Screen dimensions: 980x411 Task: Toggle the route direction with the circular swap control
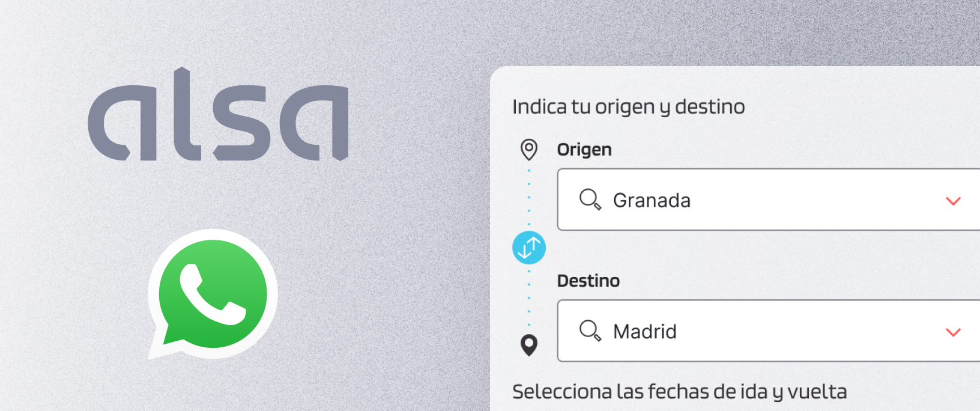click(x=529, y=246)
